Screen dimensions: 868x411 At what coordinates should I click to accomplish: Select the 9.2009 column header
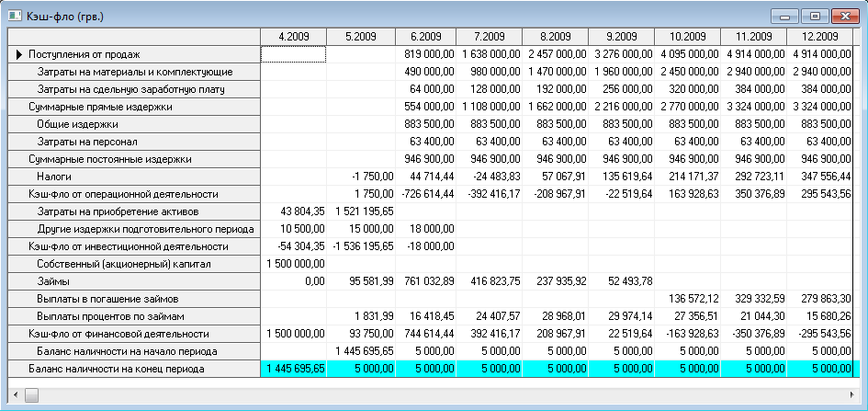click(621, 37)
